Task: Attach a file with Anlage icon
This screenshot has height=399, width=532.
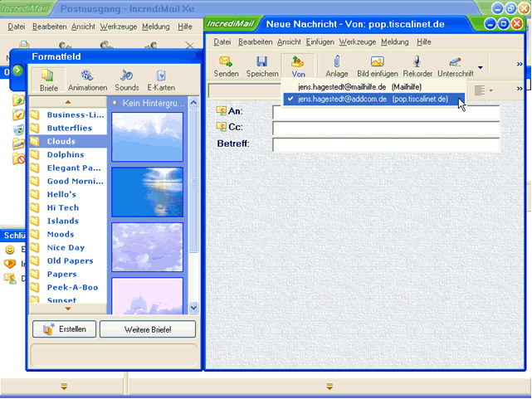Action: pyautogui.click(x=337, y=66)
